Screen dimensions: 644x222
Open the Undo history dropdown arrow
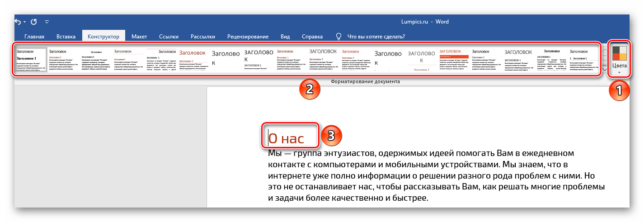[24, 22]
